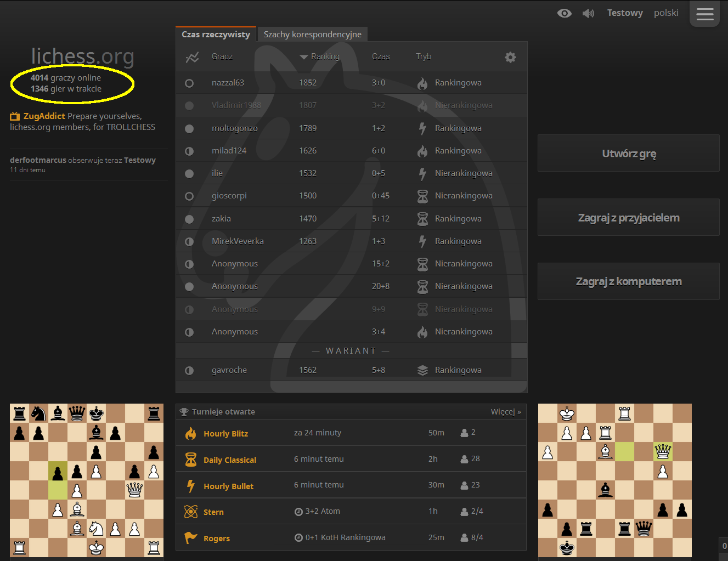Join moltogonzo's 1+2 game
728x561 pixels.
click(x=352, y=128)
